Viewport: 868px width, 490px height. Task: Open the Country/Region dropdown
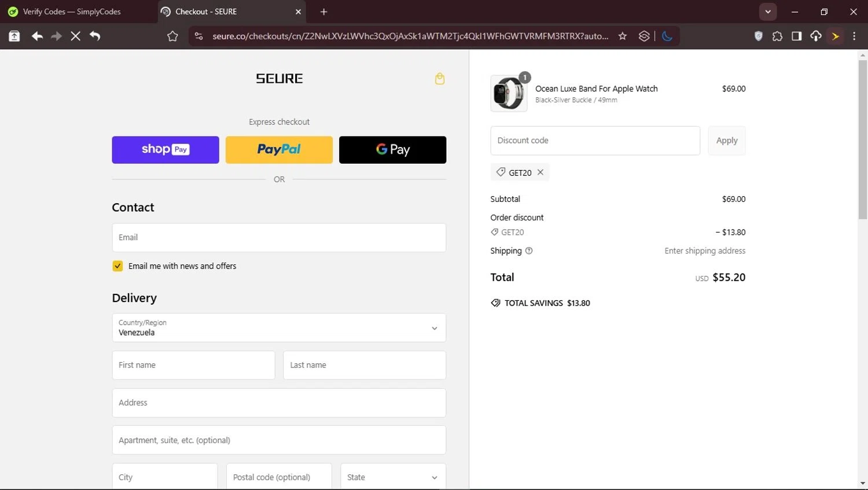[x=279, y=328]
